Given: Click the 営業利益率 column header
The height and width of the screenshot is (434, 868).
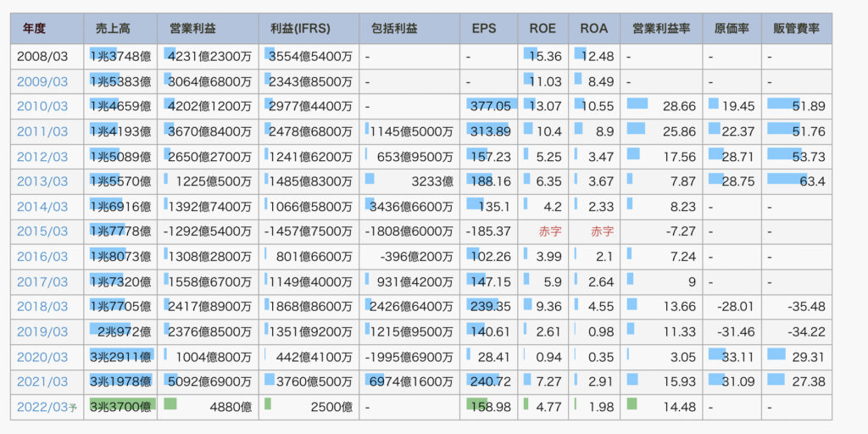Looking at the screenshot, I should (661, 29).
